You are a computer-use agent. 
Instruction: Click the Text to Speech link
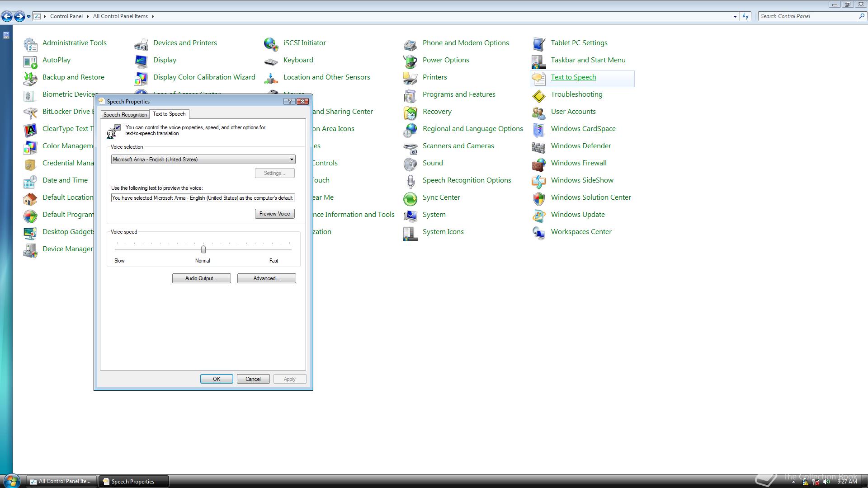tap(573, 77)
